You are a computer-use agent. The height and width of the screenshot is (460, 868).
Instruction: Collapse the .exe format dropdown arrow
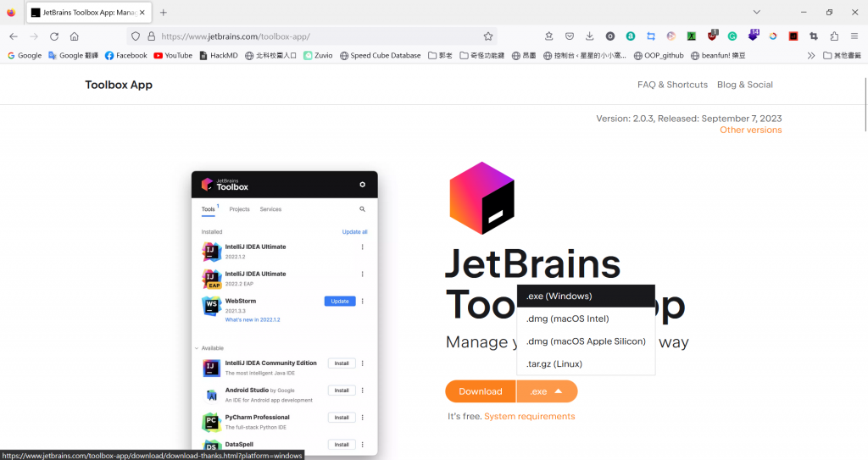click(x=559, y=391)
